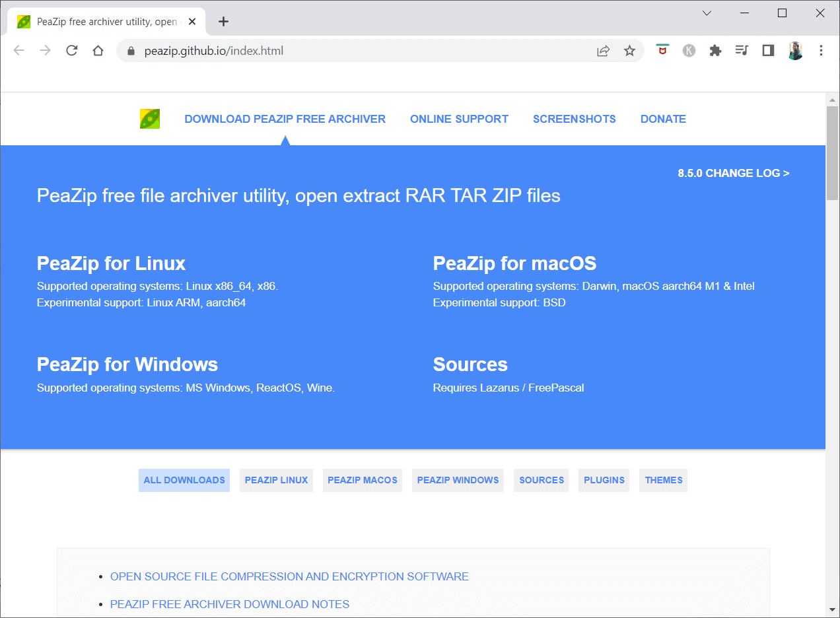The height and width of the screenshot is (618, 840).
Task: Open the tab search chevron
Action: [707, 13]
